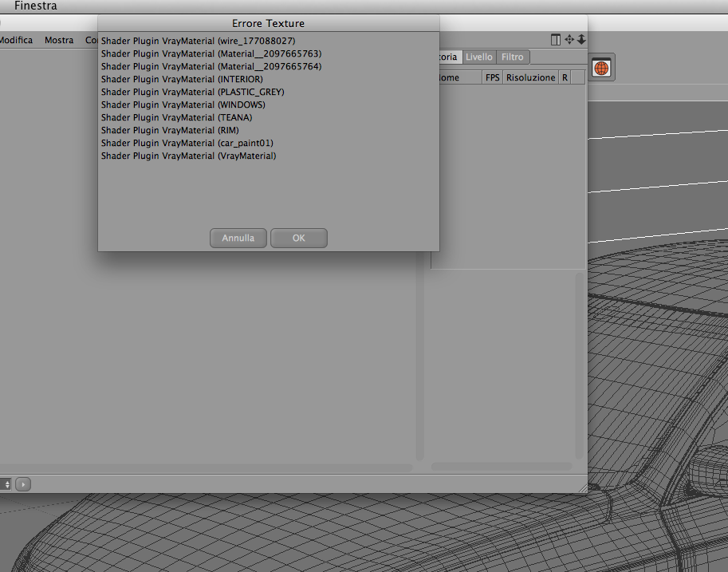Viewport: 728px width, 572px height.
Task: Click the four-arrow move icon
Action: 569,40
